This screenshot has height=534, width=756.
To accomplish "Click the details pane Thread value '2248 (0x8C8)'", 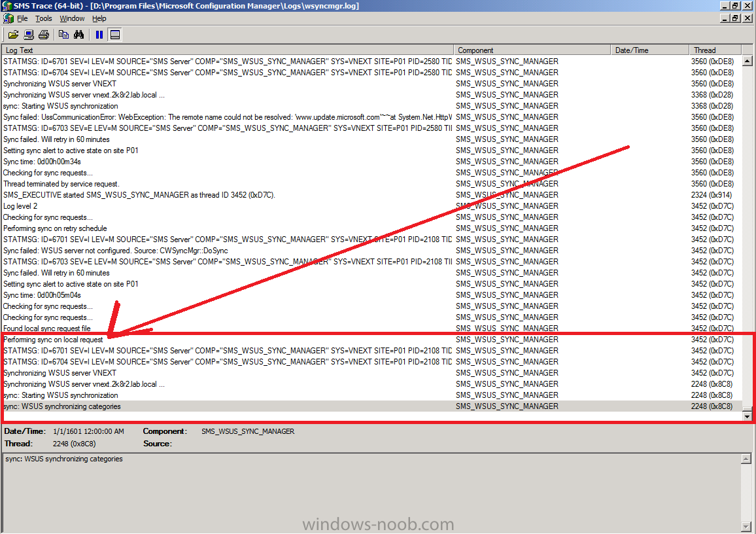I will tap(75, 444).
